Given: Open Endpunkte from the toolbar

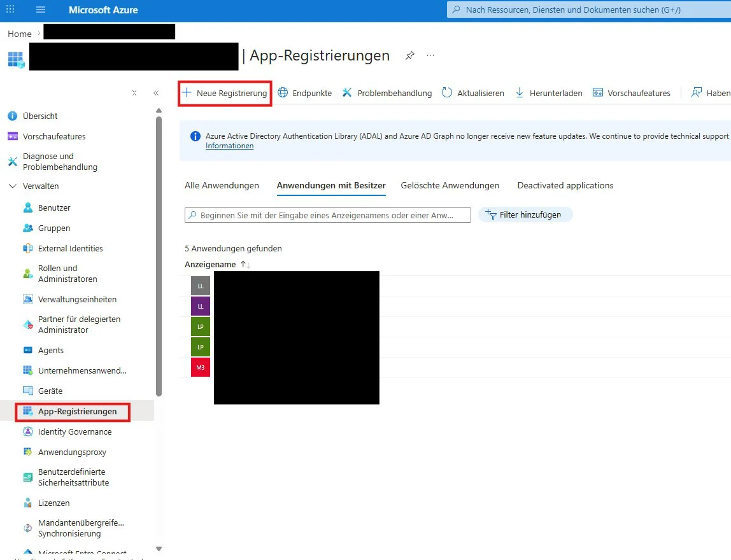Looking at the screenshot, I should pos(305,93).
